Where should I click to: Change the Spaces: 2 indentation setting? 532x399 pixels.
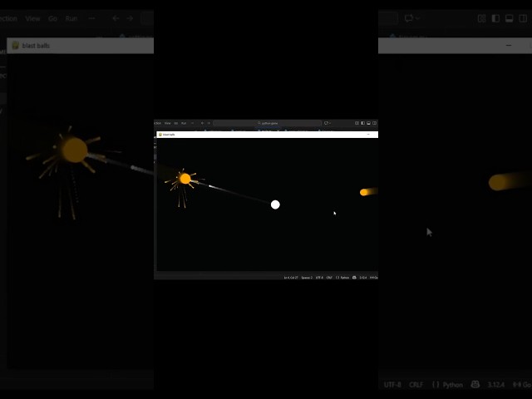307,278
